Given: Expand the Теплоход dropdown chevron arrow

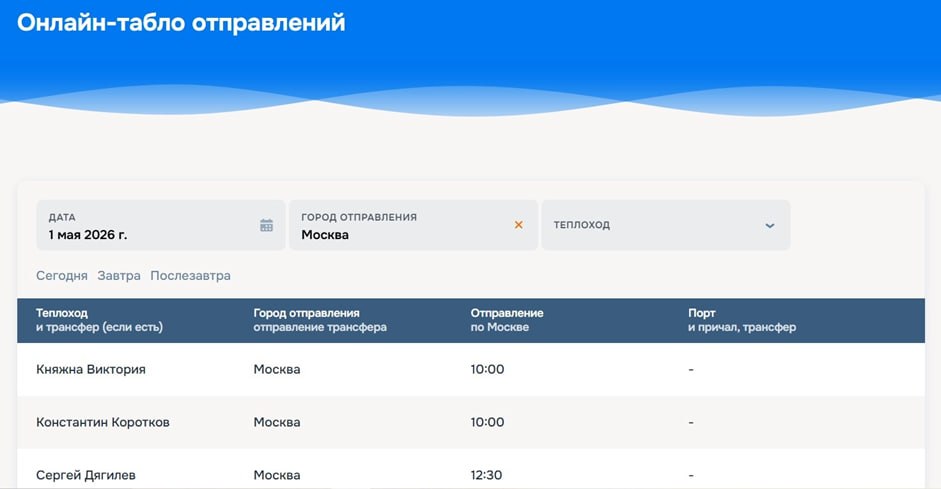Looking at the screenshot, I should 770,225.
